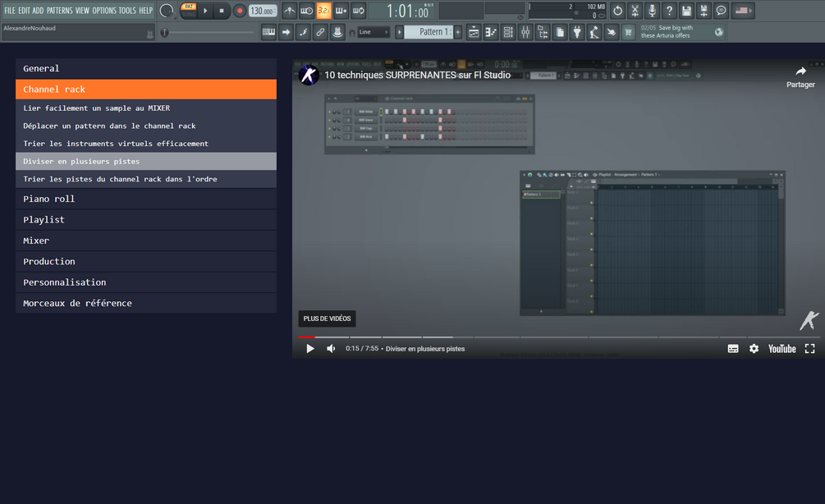The width and height of the screenshot is (825, 504).
Task: Expand the Playlist section
Action: click(x=146, y=220)
